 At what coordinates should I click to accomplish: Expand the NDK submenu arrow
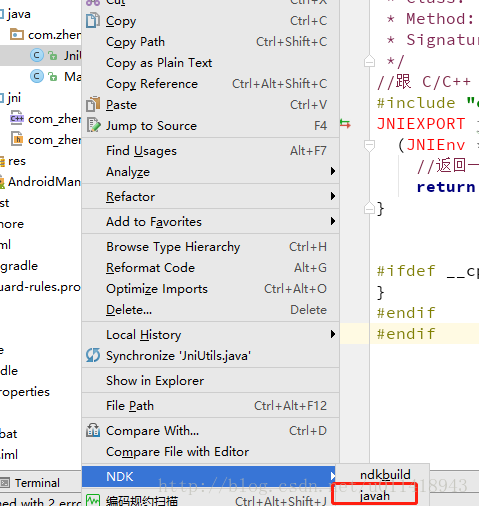332,476
